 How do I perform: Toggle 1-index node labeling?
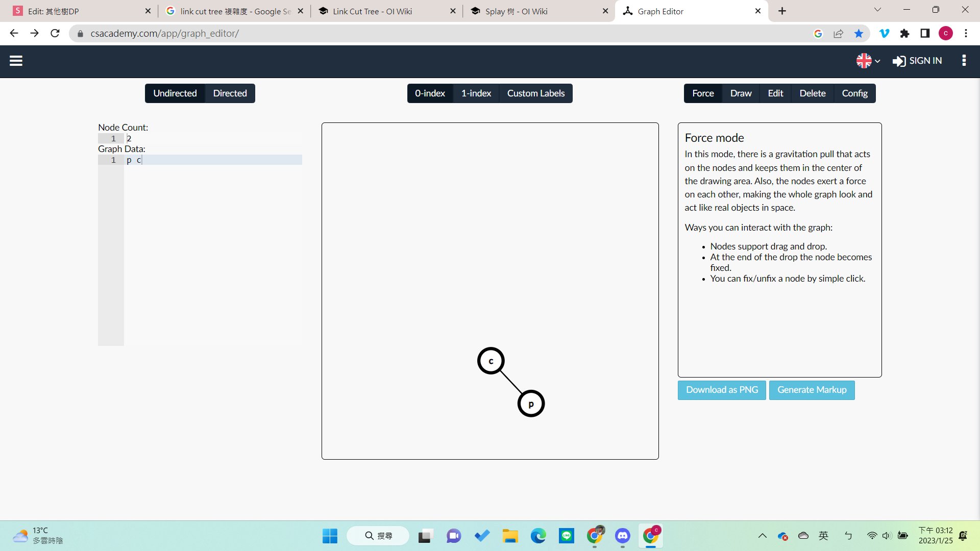click(x=476, y=93)
